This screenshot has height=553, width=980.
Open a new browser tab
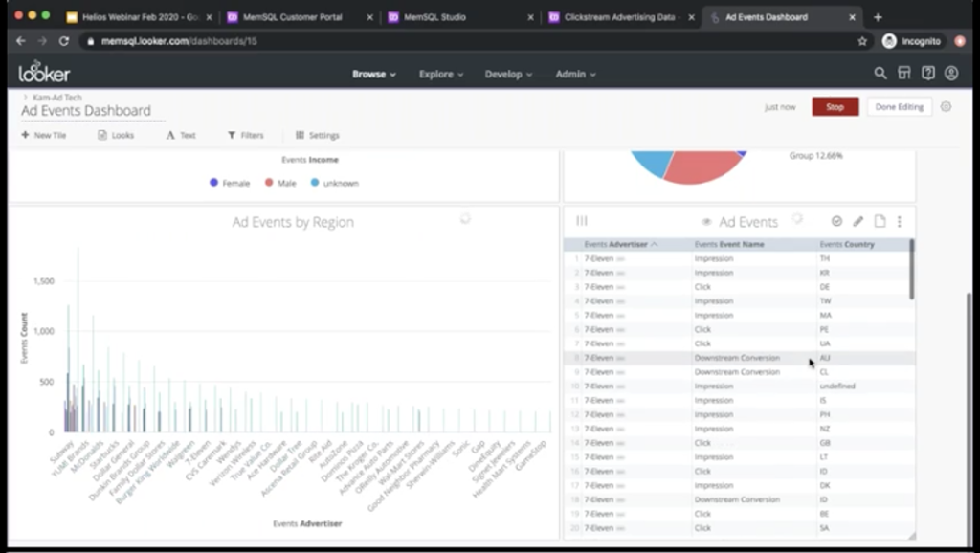pyautogui.click(x=878, y=17)
